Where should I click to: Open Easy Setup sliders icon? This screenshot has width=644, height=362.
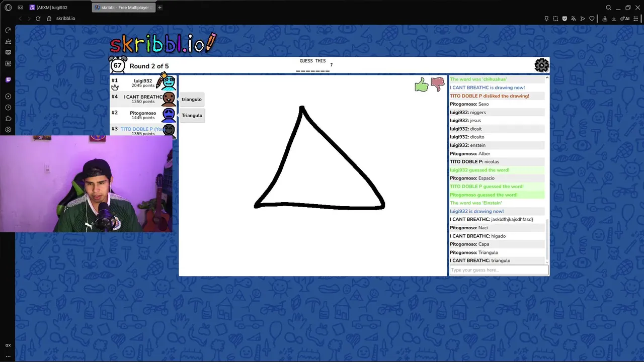click(636, 19)
